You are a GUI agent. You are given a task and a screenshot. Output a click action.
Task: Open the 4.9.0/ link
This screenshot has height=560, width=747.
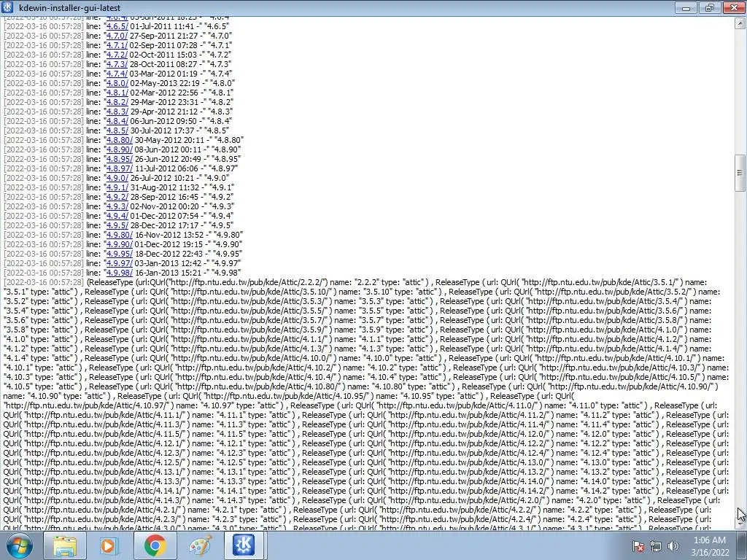click(x=117, y=178)
